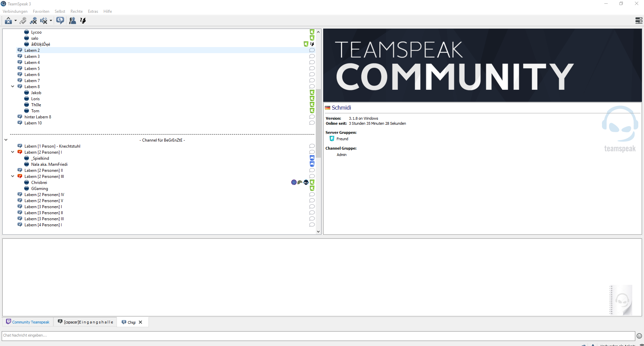Mute the speakers from the toolbar
Screen dimensions: 644x346
[x=44, y=21]
